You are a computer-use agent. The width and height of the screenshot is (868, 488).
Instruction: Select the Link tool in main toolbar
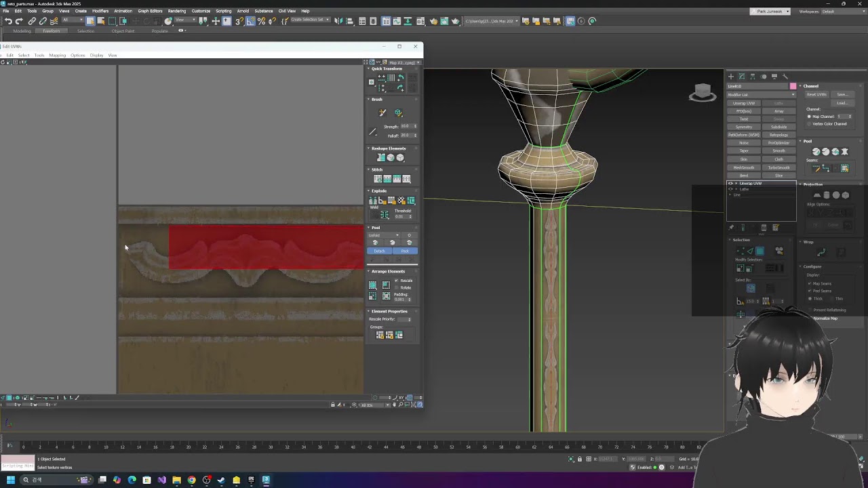tap(32, 21)
